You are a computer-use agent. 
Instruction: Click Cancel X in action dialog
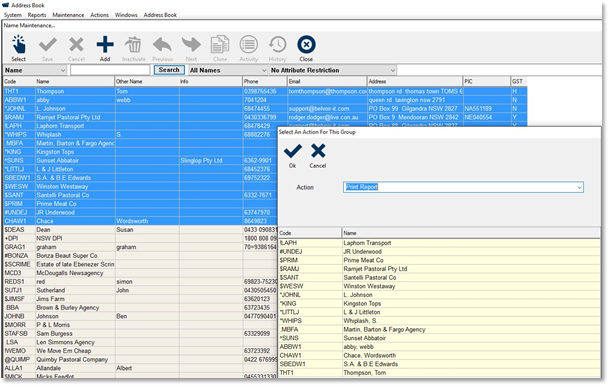pos(318,151)
